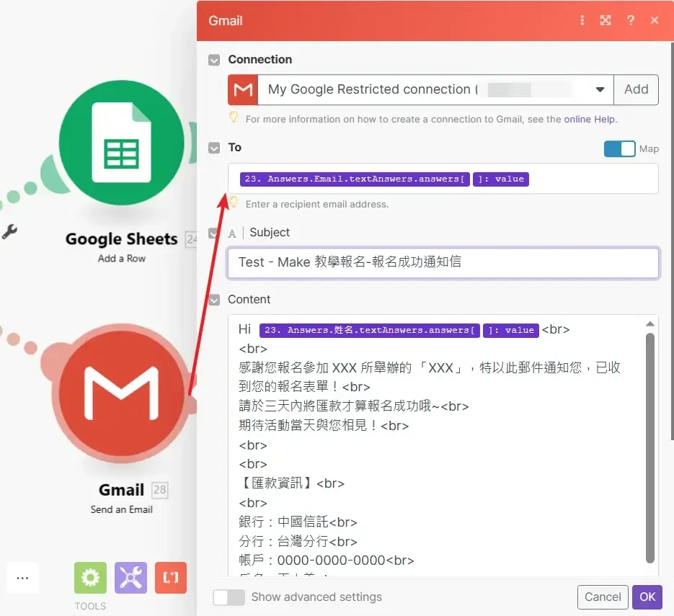The width and height of the screenshot is (674, 616).
Task: Click the Gmail M logo in connection field
Action: 243,90
